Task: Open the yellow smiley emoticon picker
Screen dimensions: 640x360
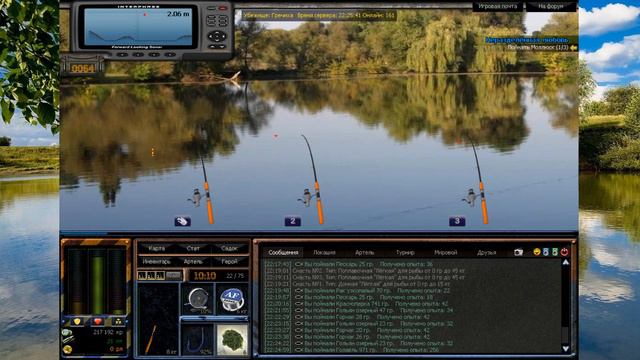Action: pyautogui.click(x=537, y=252)
